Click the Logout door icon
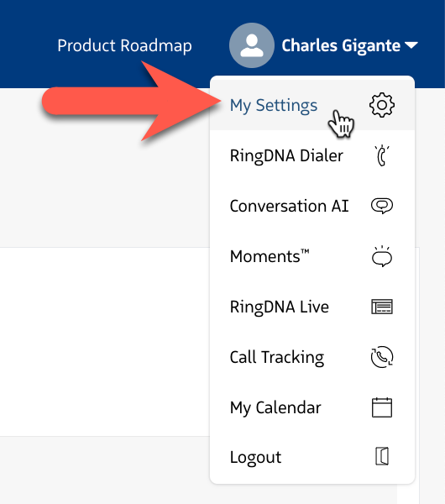445x504 pixels. pos(382,456)
